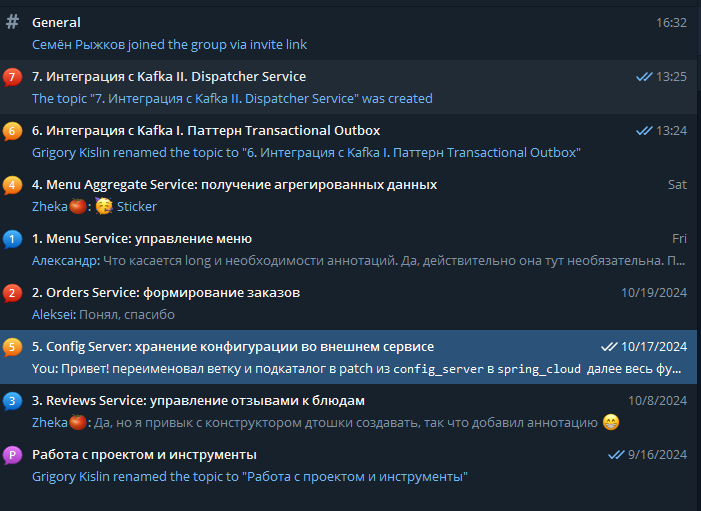Screen dimensions: 701x511
Task: Click the orange number 4 topic icon
Action: 12,185
